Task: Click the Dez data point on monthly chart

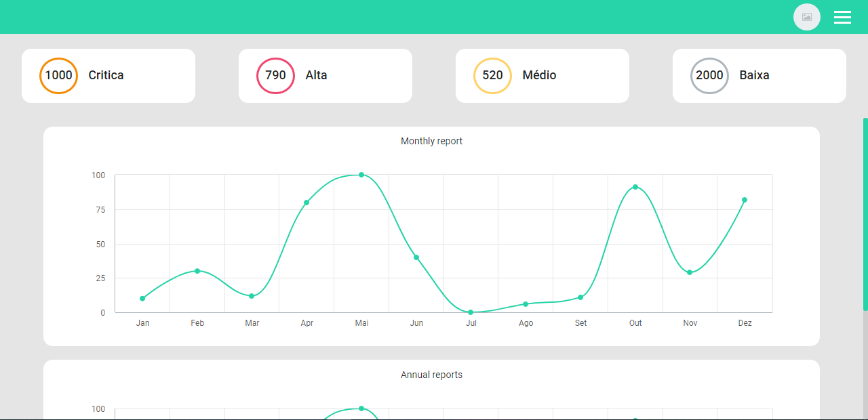Action: click(745, 200)
